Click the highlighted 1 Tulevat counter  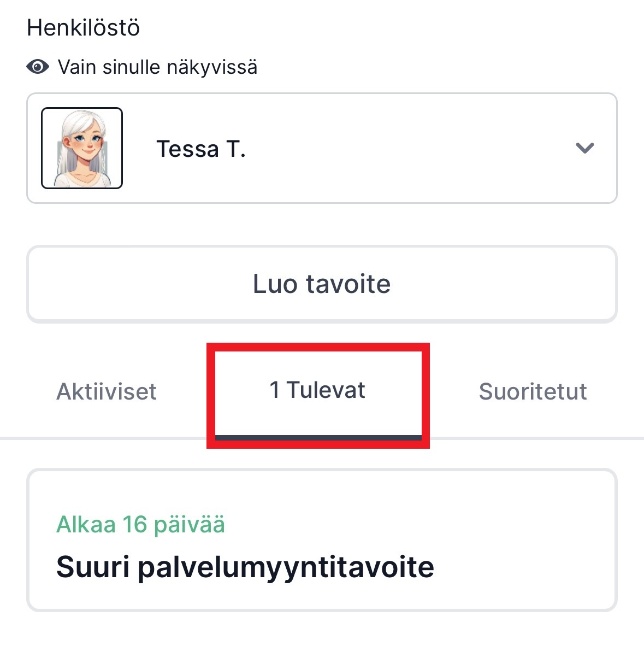(318, 389)
